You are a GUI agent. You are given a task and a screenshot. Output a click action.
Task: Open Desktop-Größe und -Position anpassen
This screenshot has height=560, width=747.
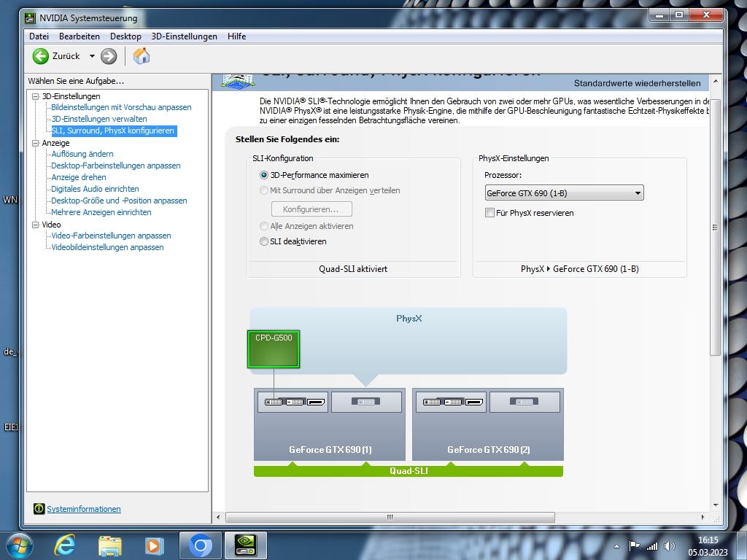(119, 201)
